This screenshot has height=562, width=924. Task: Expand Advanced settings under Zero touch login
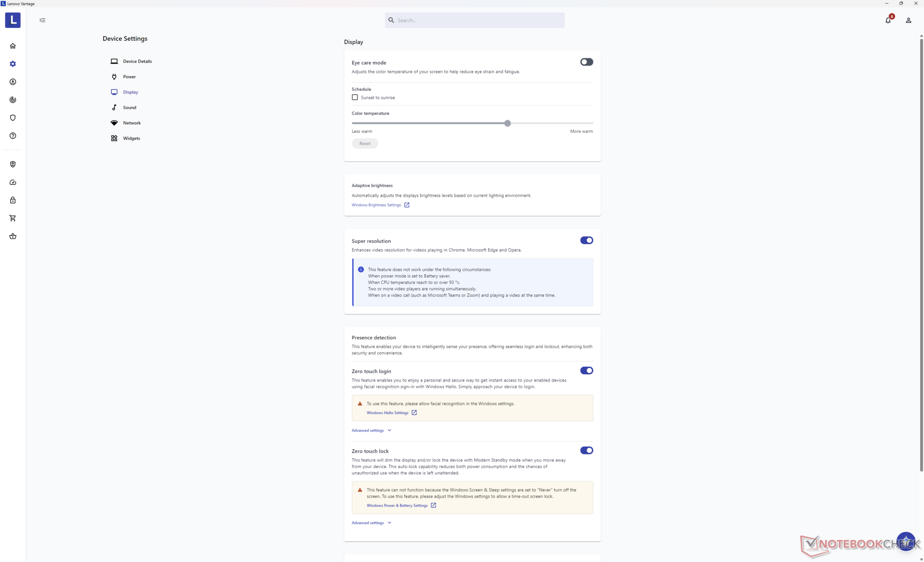[371, 431]
